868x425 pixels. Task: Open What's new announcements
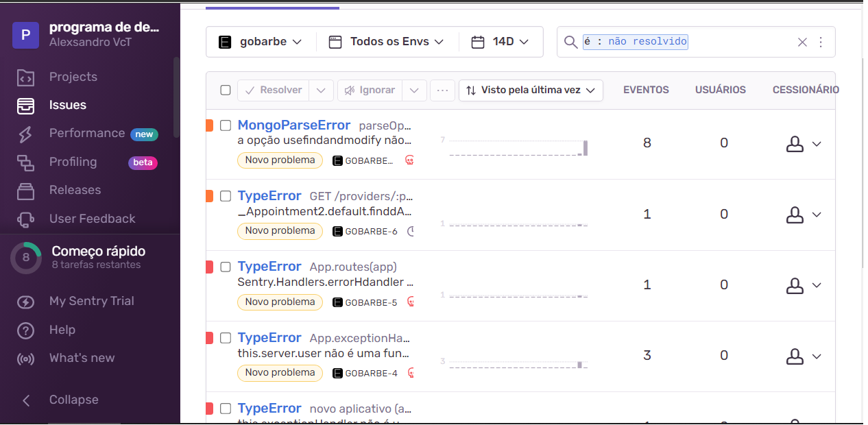click(x=81, y=357)
